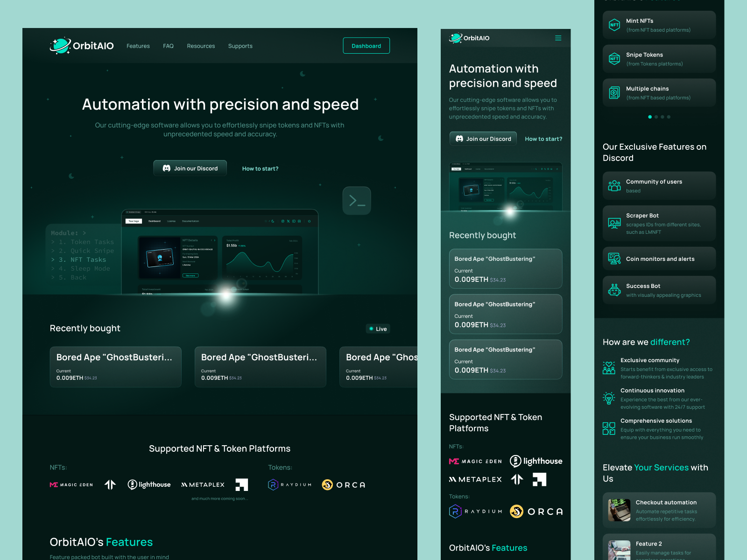Image resolution: width=747 pixels, height=560 pixels.
Task: Toggle the Live indicator near Recently bought
Action: coord(378,329)
